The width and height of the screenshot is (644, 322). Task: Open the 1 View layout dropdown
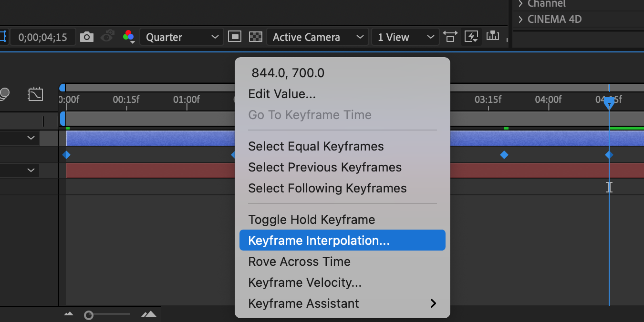(405, 37)
